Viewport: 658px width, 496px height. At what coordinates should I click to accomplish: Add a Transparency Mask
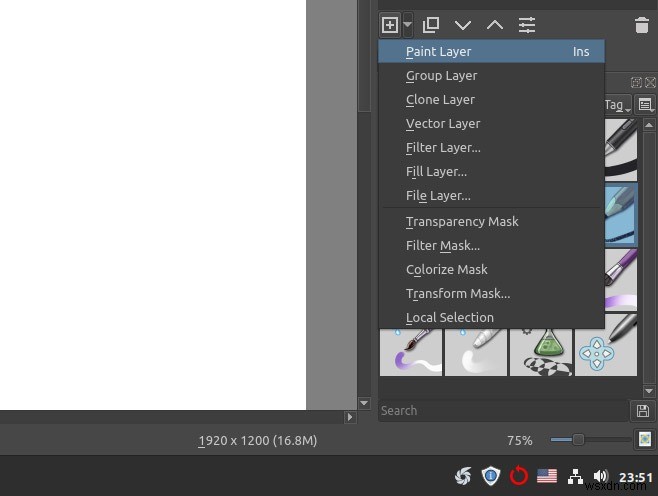pos(491,221)
